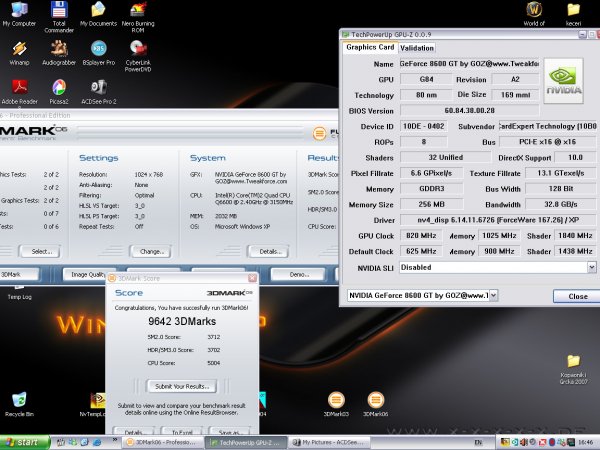Click the Device ID 10DE - 0402 field
This screenshot has width=600, height=450.
[x=423, y=126]
